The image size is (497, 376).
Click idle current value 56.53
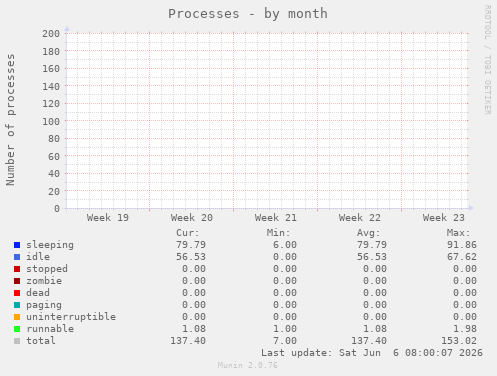coord(191,257)
